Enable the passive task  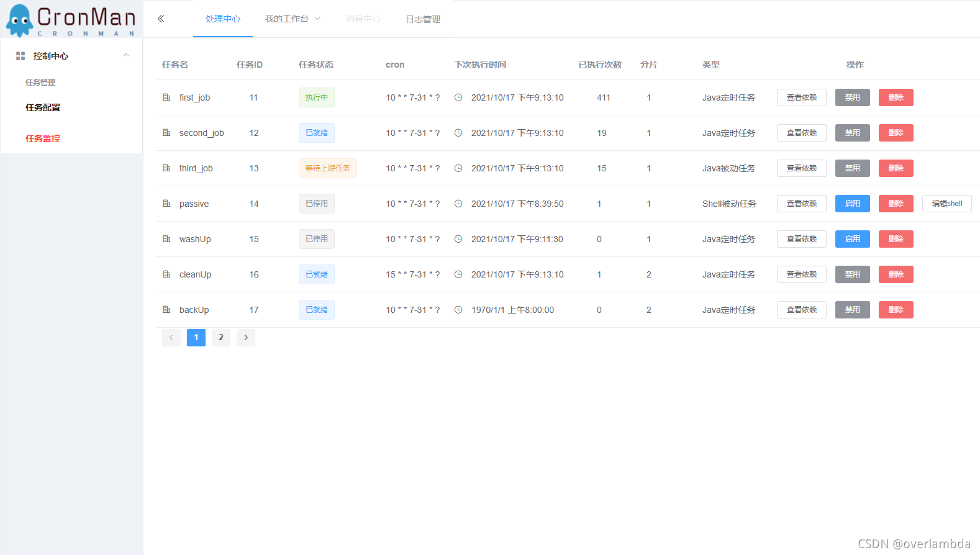853,204
